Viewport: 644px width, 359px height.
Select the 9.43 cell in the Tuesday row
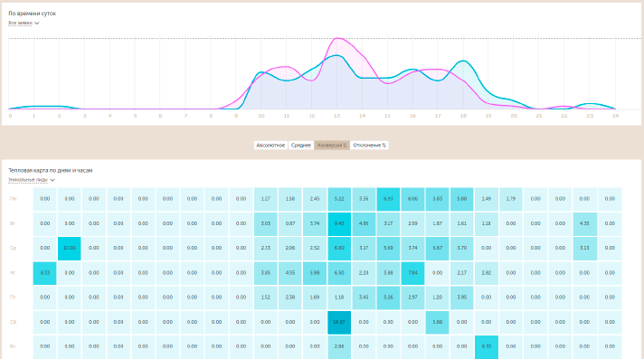click(339, 223)
